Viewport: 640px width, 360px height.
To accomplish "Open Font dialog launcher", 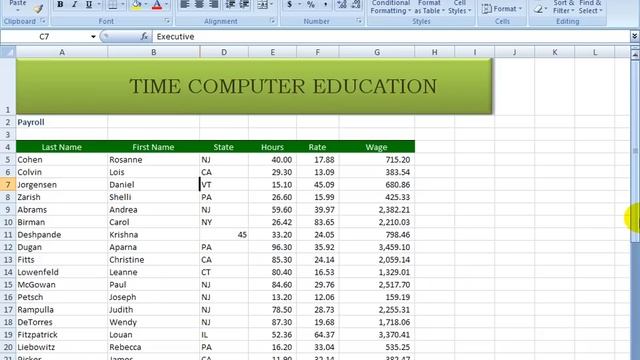I will click(x=167, y=21).
